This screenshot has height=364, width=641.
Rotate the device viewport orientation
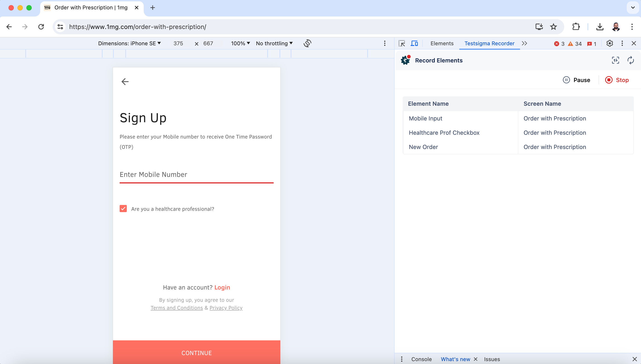click(x=307, y=43)
